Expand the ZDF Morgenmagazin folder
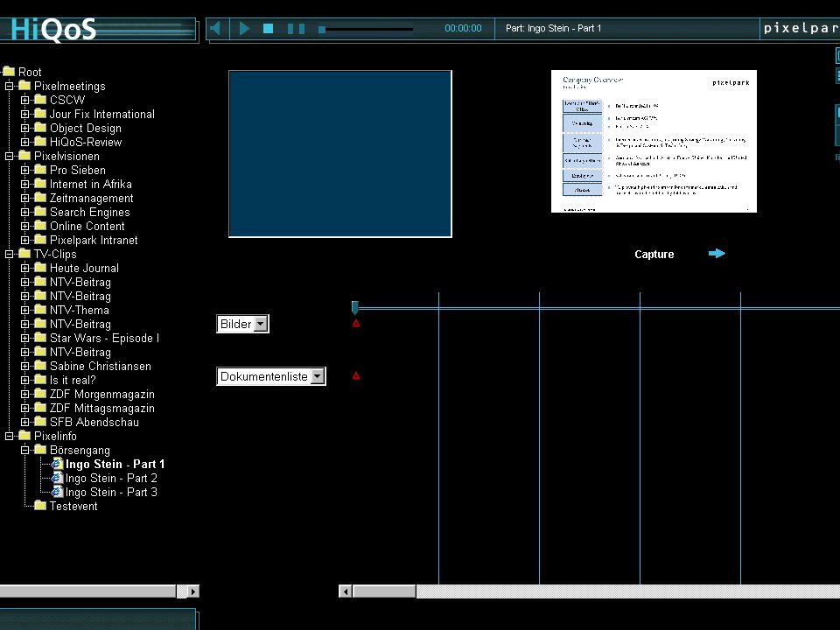 click(x=24, y=395)
